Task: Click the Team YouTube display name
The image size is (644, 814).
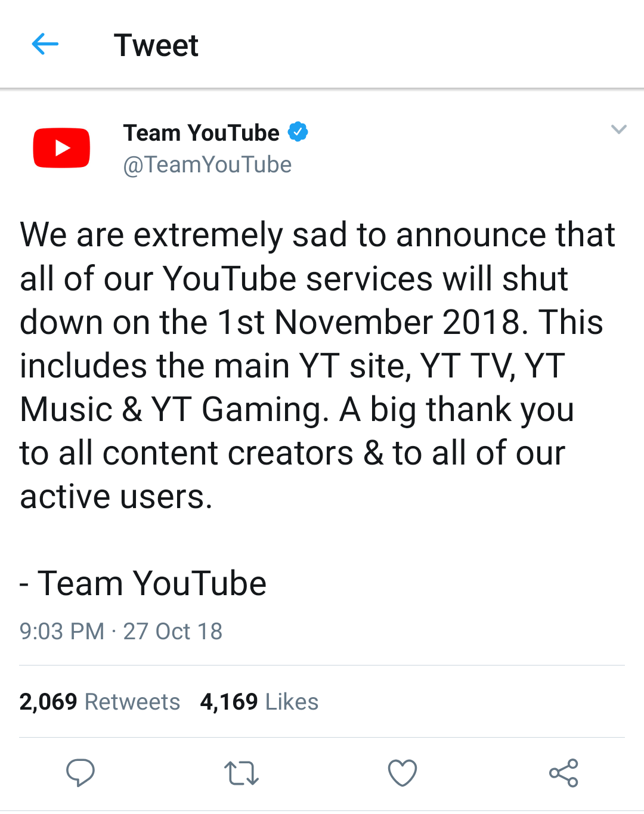Action: coord(200,132)
